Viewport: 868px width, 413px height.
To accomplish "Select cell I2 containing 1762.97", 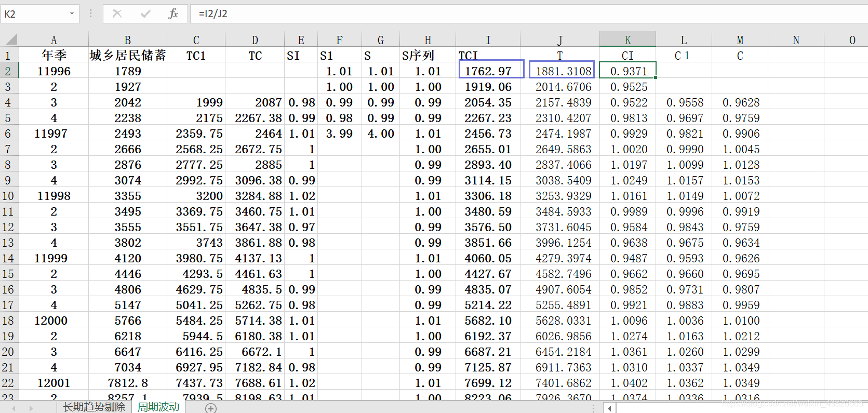I will [488, 71].
